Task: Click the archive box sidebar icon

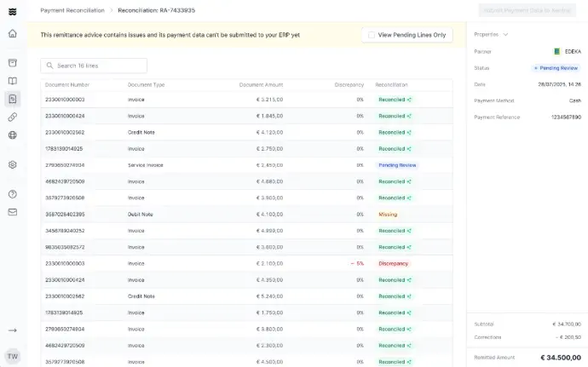Action: click(13, 63)
